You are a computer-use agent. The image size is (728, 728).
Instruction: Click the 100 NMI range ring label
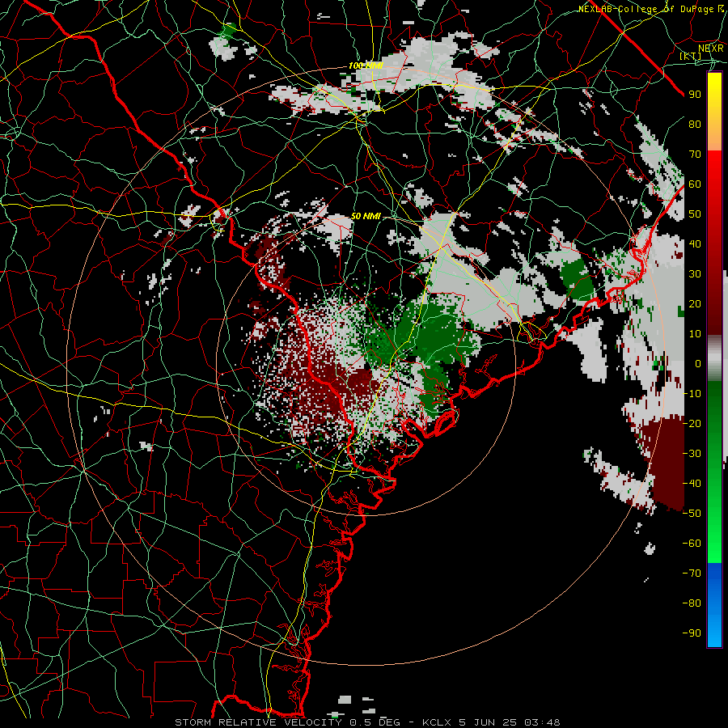click(366, 66)
